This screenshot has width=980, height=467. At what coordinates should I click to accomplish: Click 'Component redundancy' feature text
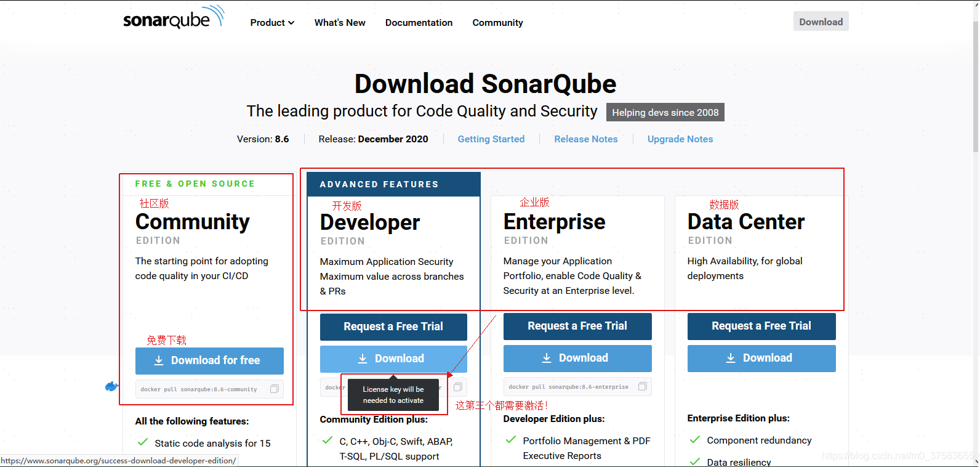(759, 441)
